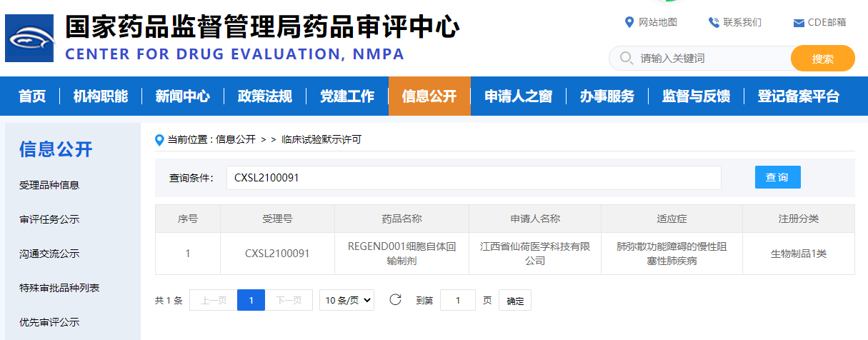
Task: Click the 查询条件 input field
Action: [x=473, y=178]
